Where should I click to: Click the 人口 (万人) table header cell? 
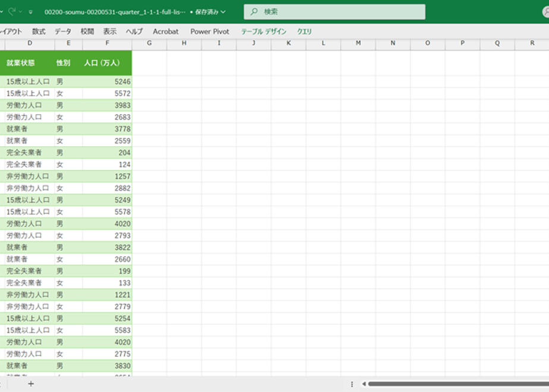point(107,63)
